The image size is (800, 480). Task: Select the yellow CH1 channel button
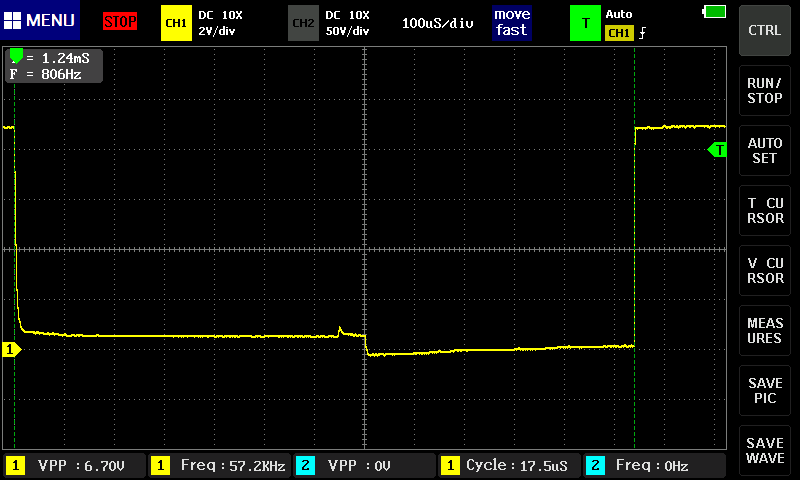click(176, 23)
